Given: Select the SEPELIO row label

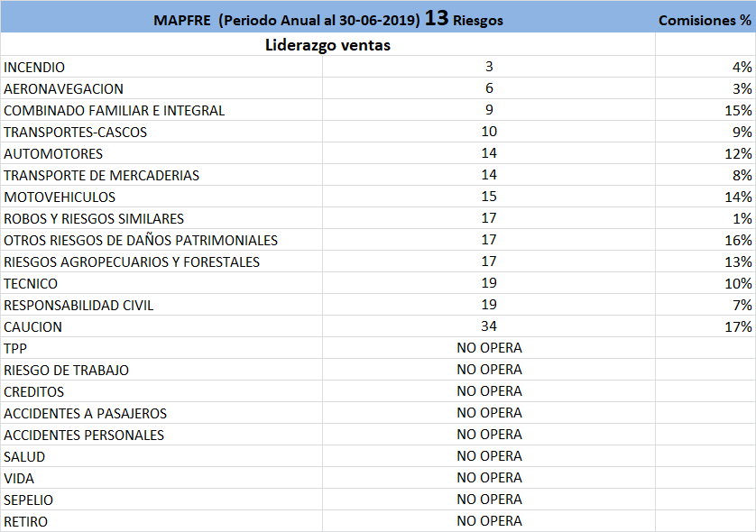Looking at the screenshot, I should coord(161,500).
